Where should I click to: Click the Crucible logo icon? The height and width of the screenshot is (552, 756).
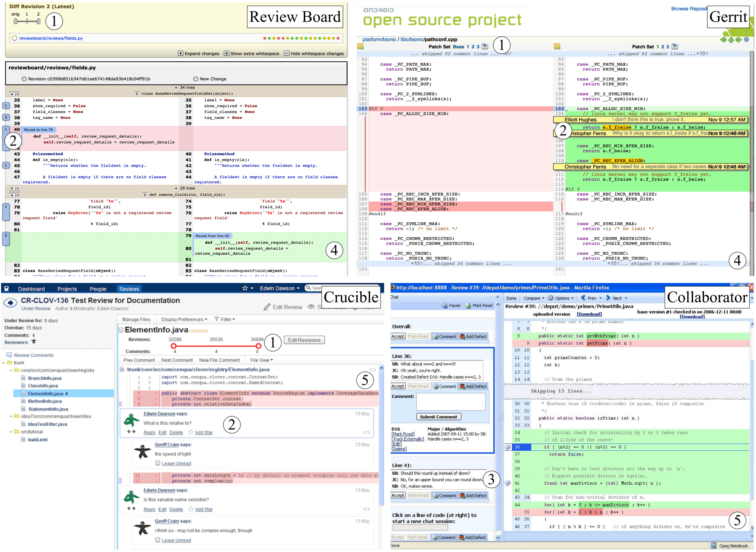point(6,289)
